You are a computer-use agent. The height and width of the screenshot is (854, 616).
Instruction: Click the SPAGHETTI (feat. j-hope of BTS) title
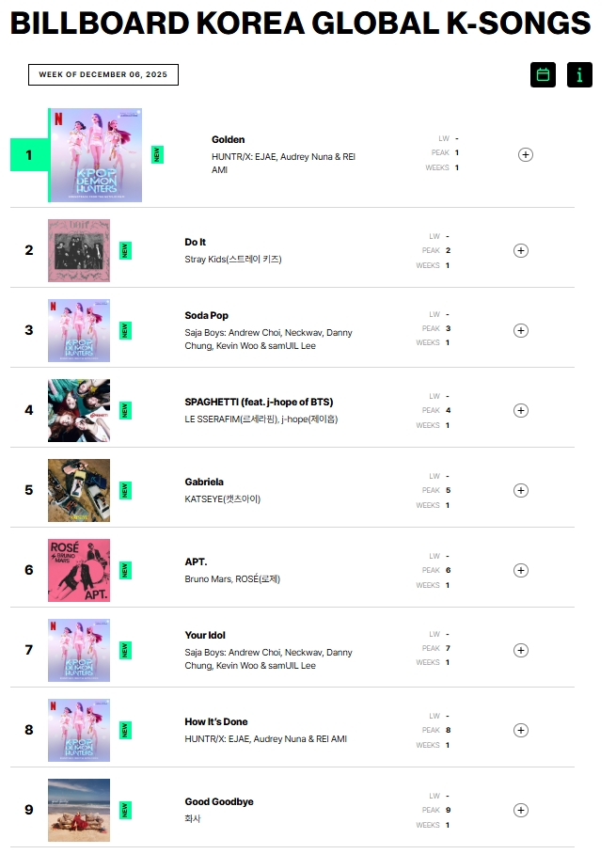[x=259, y=402]
